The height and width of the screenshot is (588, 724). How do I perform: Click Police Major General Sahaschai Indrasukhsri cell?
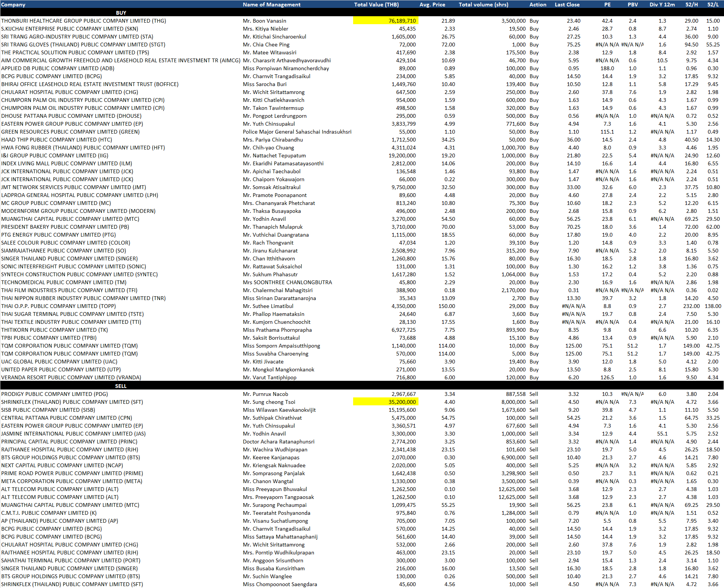[x=297, y=132]
